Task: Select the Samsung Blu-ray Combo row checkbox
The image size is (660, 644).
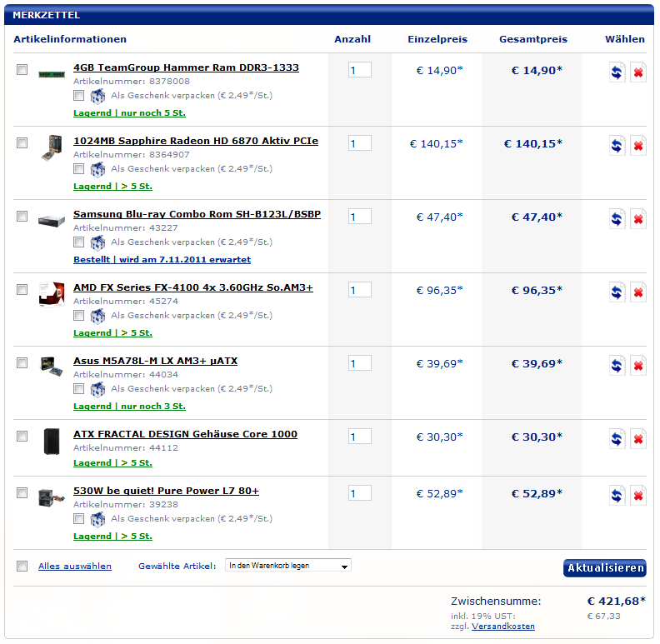Action: point(22,216)
